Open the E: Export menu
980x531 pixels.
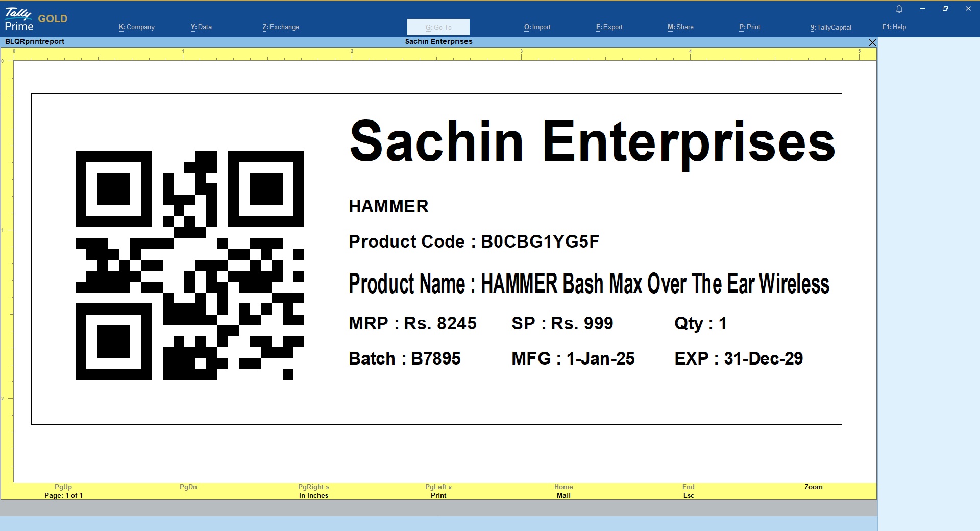point(609,27)
